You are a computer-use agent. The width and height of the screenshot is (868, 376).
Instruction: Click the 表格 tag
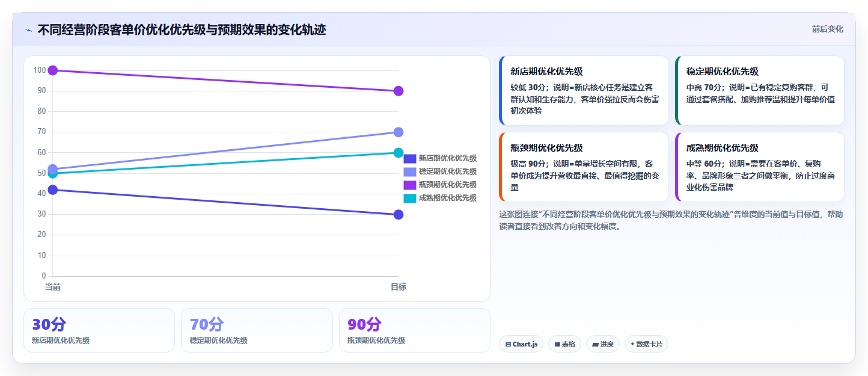[564, 344]
